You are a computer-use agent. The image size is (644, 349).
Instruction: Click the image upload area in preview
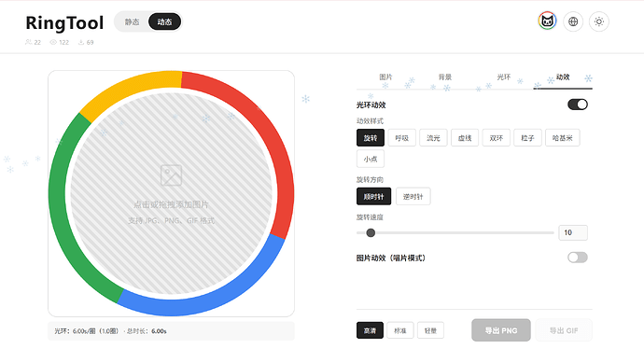pyautogui.click(x=171, y=193)
